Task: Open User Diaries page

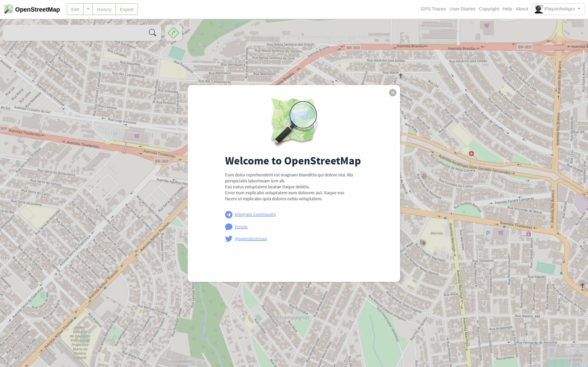Action: 462,9
